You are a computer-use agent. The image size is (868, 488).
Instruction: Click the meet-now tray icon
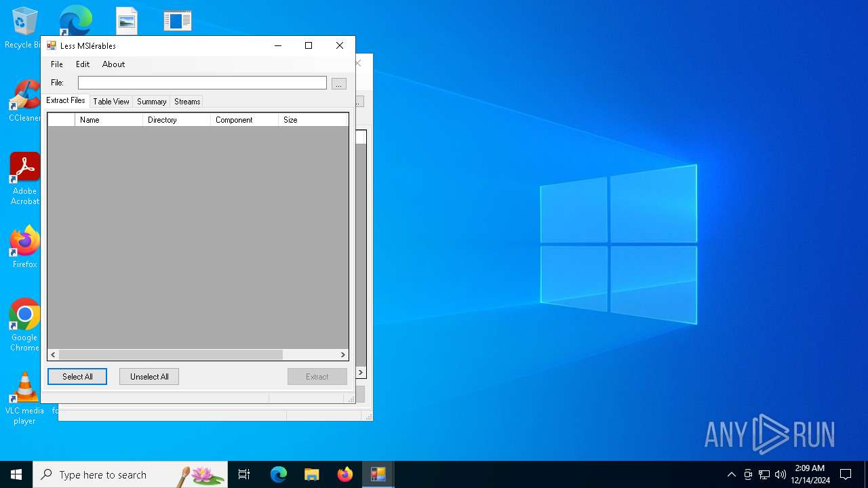pyautogui.click(x=748, y=474)
